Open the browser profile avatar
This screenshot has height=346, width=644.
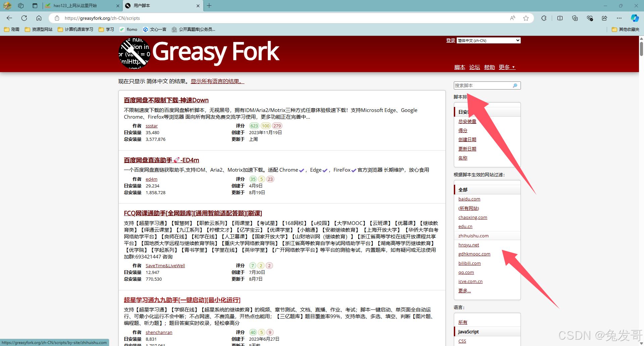(7, 6)
